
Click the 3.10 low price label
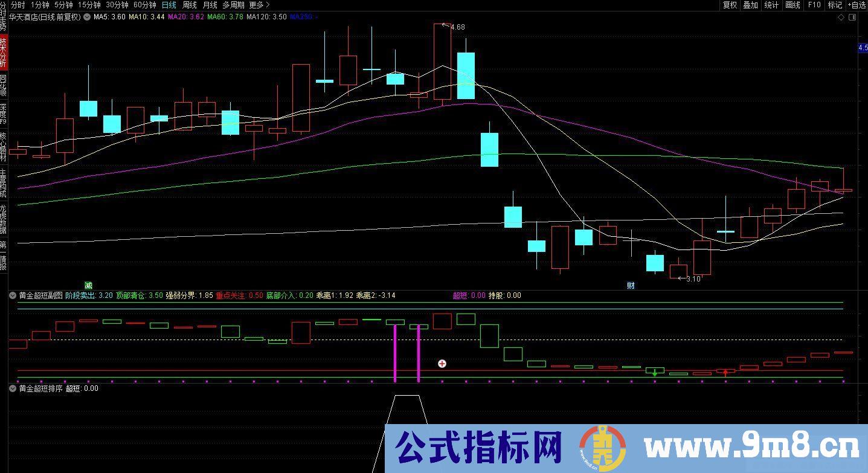click(693, 279)
